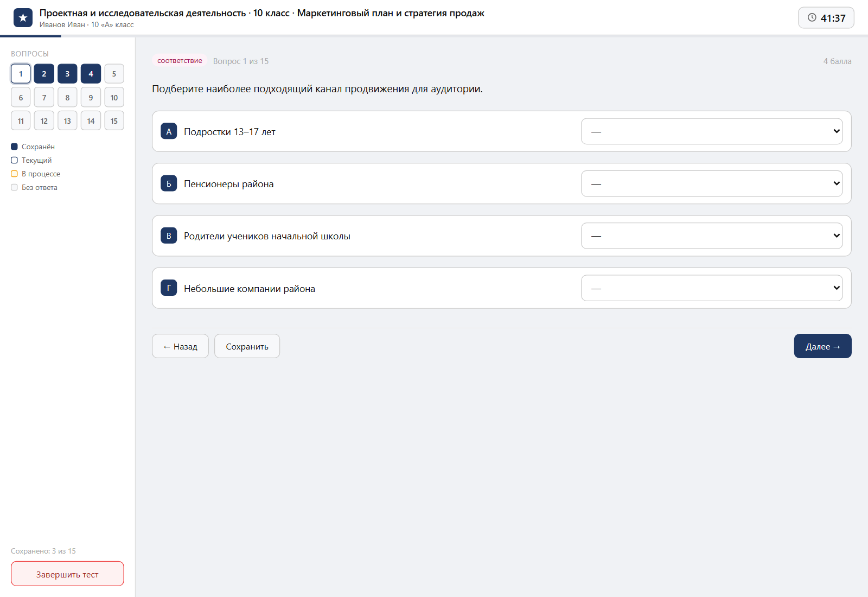Open dropdown for Подростки 13–17 лет
The height and width of the screenshot is (597, 868).
coord(712,131)
